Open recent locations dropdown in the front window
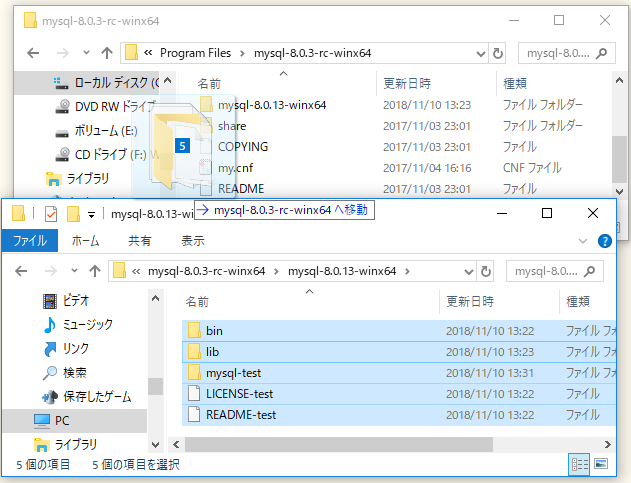 (x=74, y=271)
